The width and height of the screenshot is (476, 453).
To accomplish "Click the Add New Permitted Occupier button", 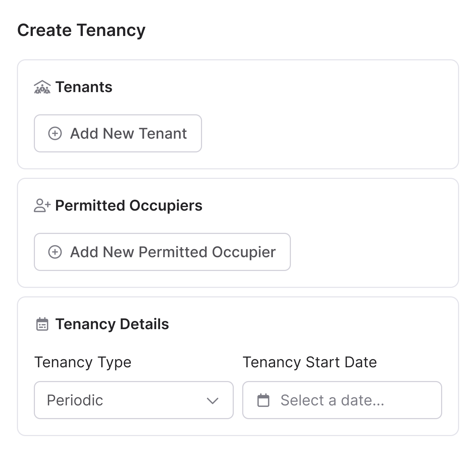I will pos(162,252).
